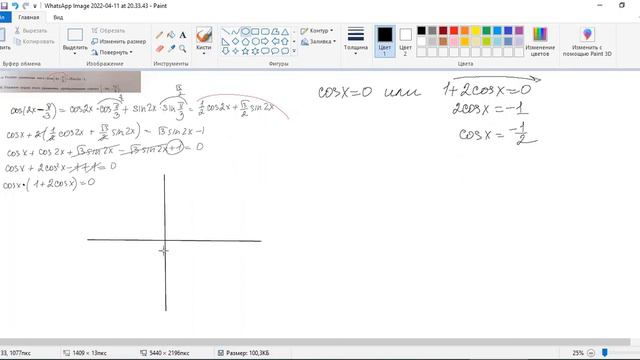Image resolution: width=640 pixels, height=360 pixels.
Task: Choose the Right arrow shape
Action: pyautogui.click(x=265, y=41)
